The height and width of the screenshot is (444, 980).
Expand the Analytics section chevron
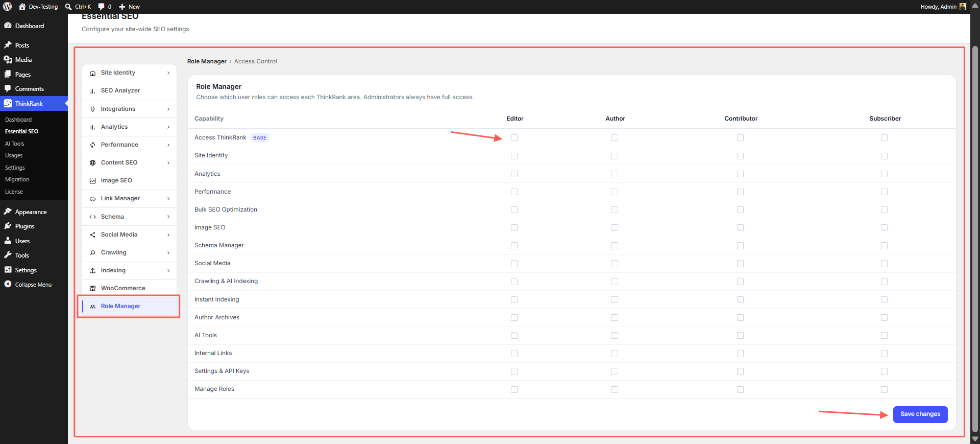(x=168, y=127)
